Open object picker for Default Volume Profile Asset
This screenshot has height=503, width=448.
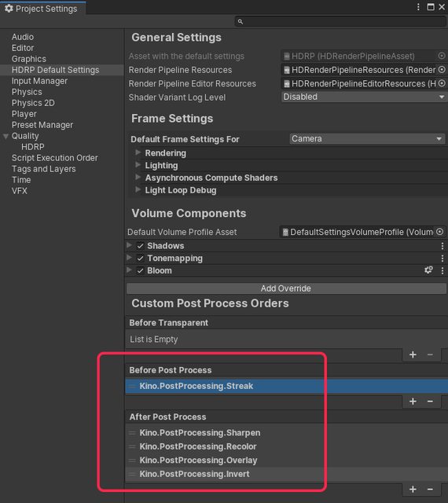point(439,232)
